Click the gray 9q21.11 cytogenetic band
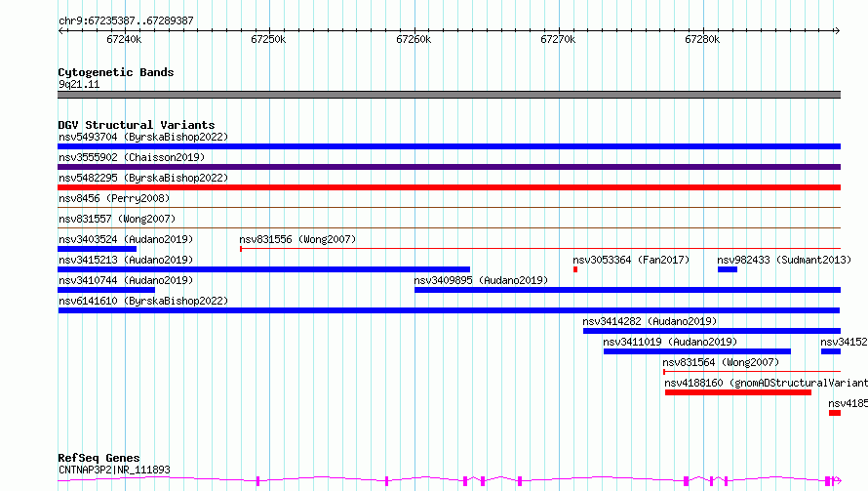 click(449, 95)
